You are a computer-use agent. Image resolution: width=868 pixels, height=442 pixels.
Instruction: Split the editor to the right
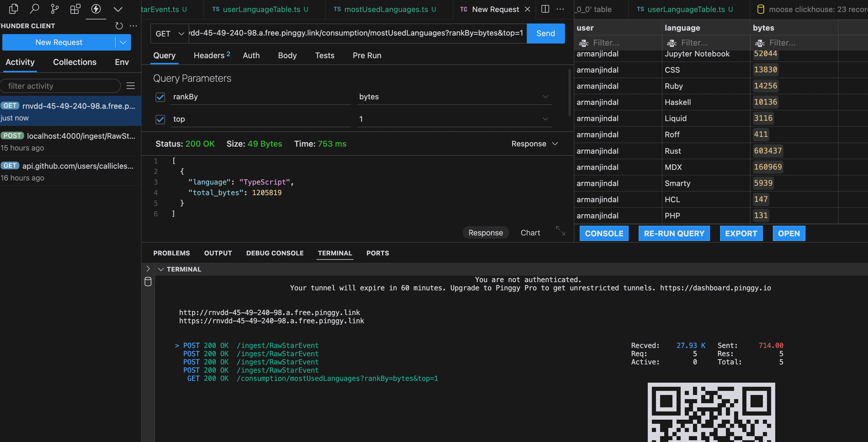[545, 9]
